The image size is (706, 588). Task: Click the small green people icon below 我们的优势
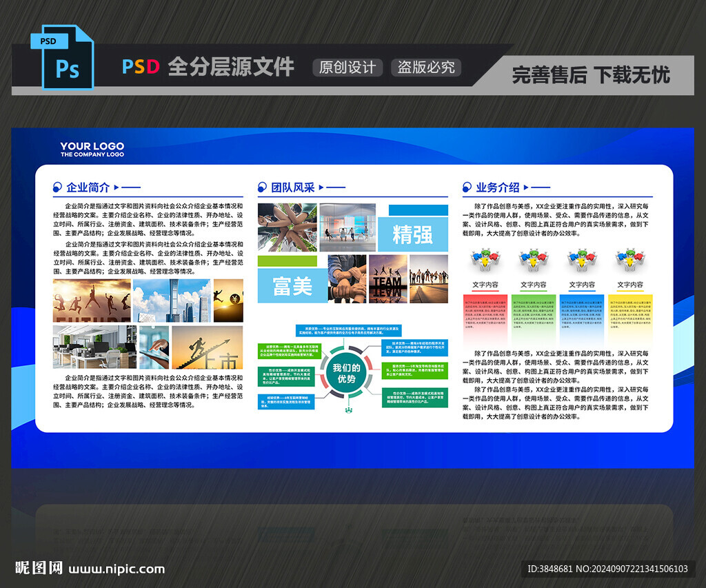(348, 409)
